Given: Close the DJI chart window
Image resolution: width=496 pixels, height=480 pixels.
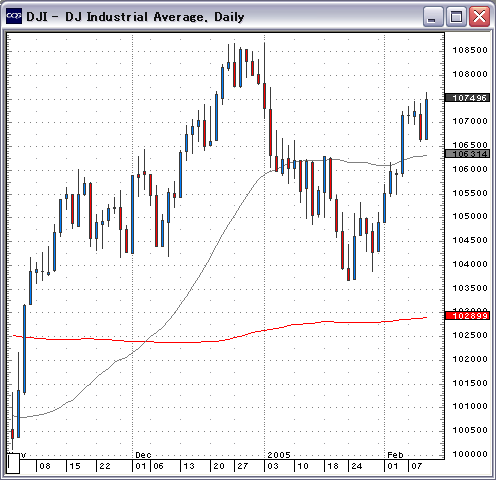Looking at the screenshot, I should pos(479,16).
